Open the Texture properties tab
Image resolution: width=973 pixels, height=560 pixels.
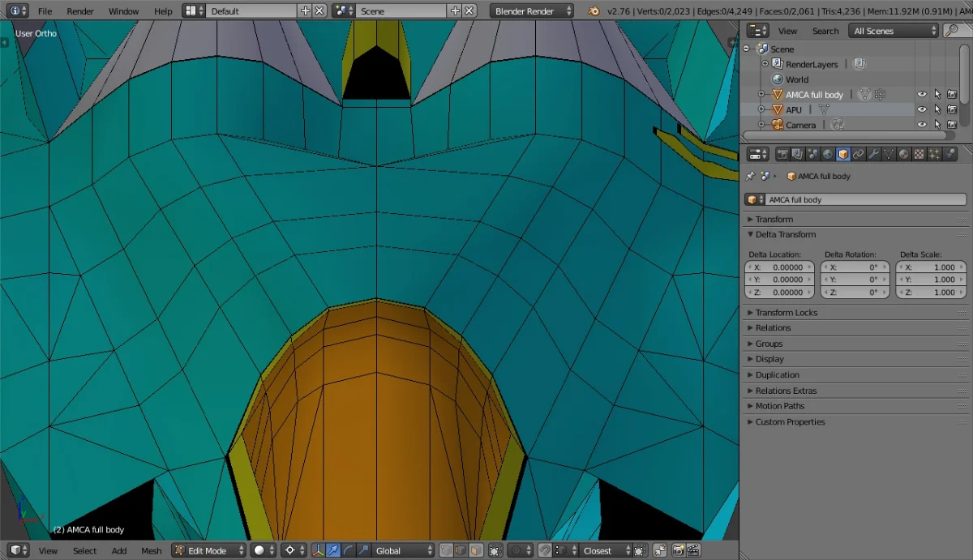click(x=919, y=154)
